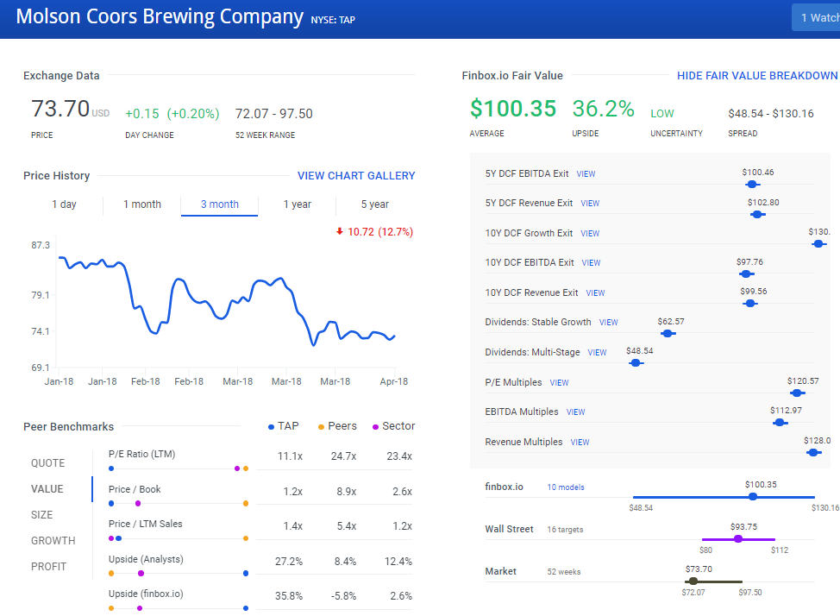840x616 pixels.
Task: Click the -5.8% Peers Upside (finbox.io) value
Action: 343,596
